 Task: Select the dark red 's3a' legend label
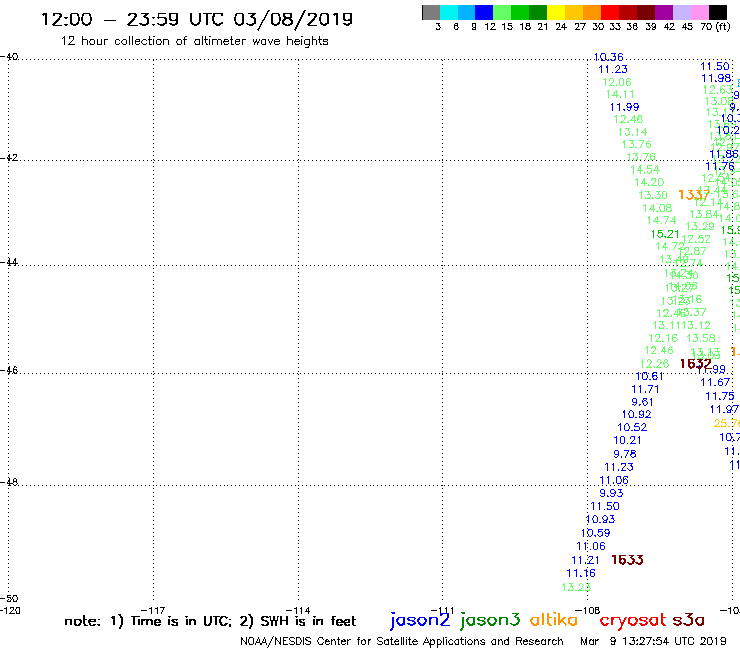coord(688,620)
